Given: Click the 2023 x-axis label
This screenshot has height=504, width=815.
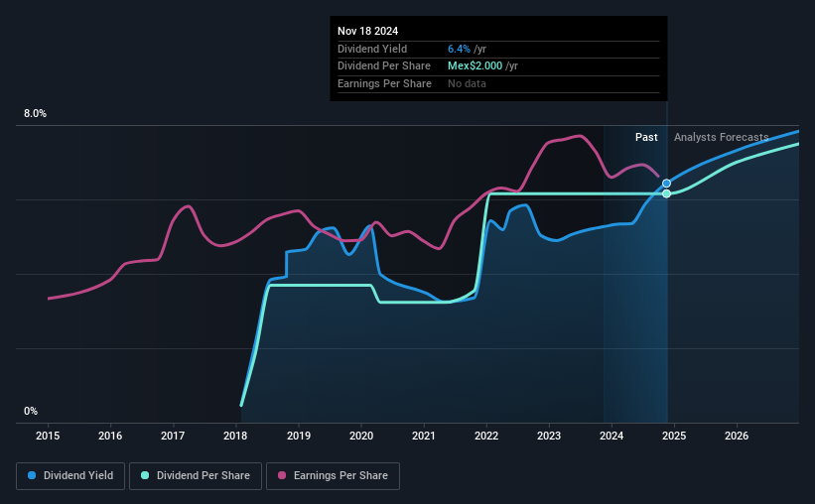Looking at the screenshot, I should pyautogui.click(x=549, y=436).
